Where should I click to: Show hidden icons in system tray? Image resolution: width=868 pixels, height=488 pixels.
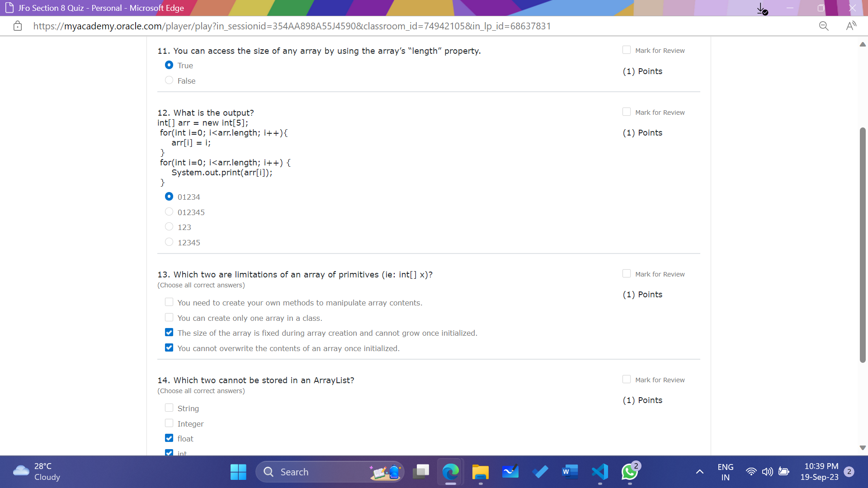tap(699, 472)
